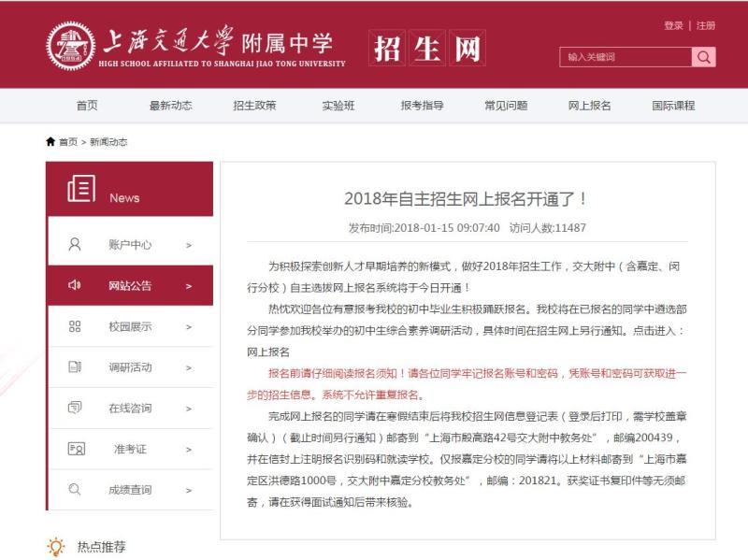This screenshot has height=560, width=748.
Task: Click the 注册 link
Action: pyautogui.click(x=706, y=25)
